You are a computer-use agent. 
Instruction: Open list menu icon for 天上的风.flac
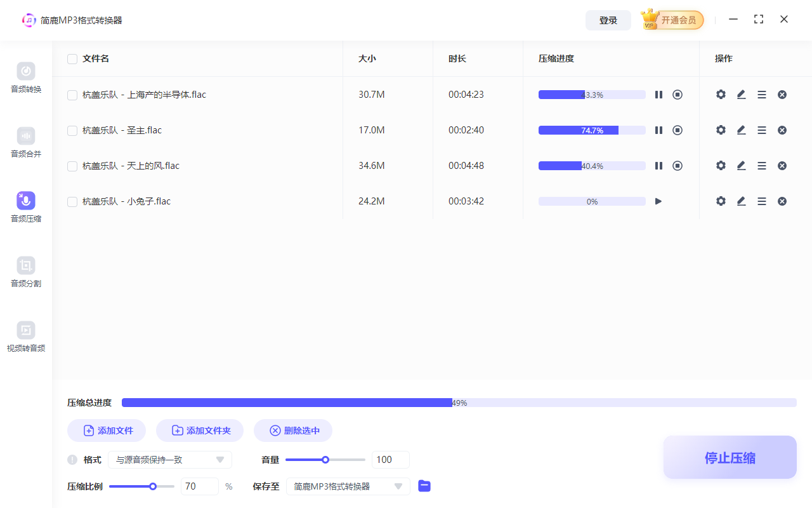point(762,166)
